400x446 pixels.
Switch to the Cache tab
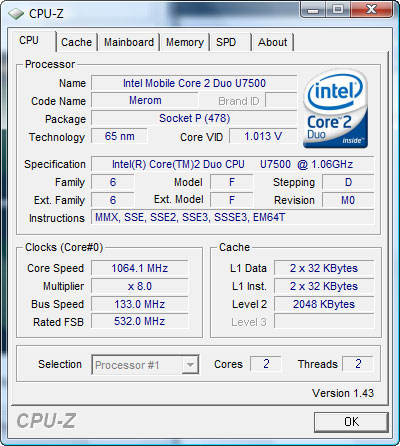pyautogui.click(x=76, y=42)
